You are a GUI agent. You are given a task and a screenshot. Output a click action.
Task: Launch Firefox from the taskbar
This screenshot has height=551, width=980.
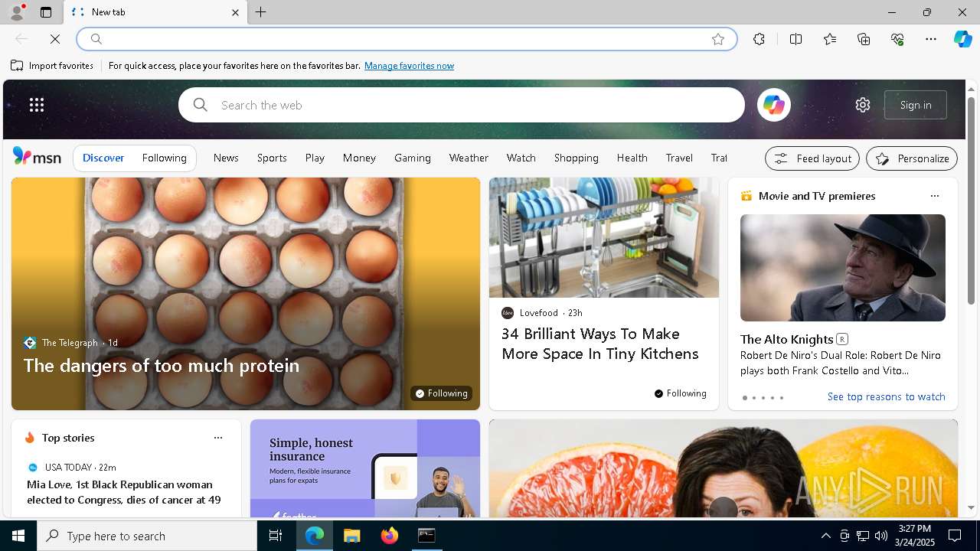pos(390,536)
